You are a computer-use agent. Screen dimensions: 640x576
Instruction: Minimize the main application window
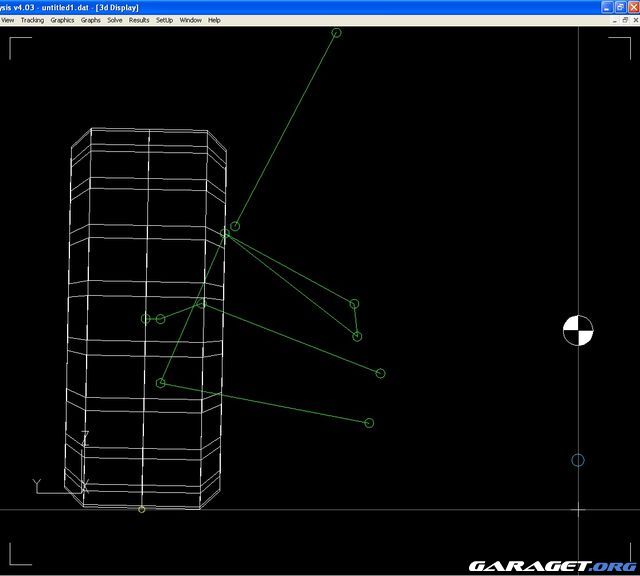(607, 6)
